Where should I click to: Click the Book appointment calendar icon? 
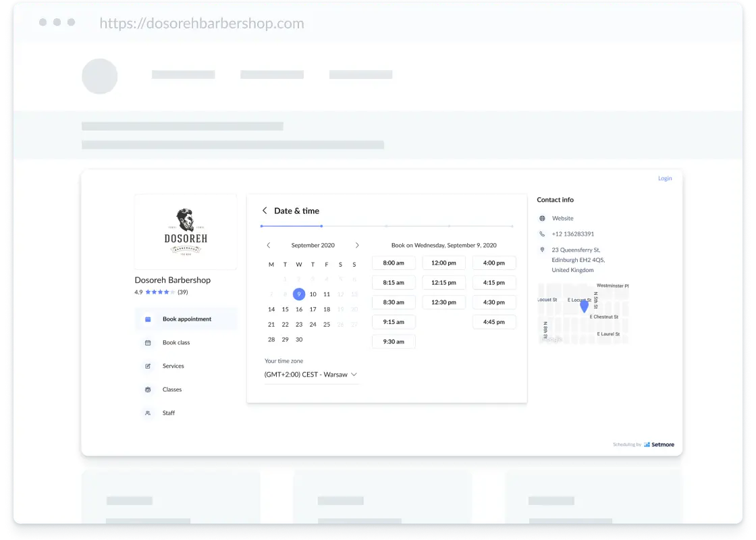point(148,319)
